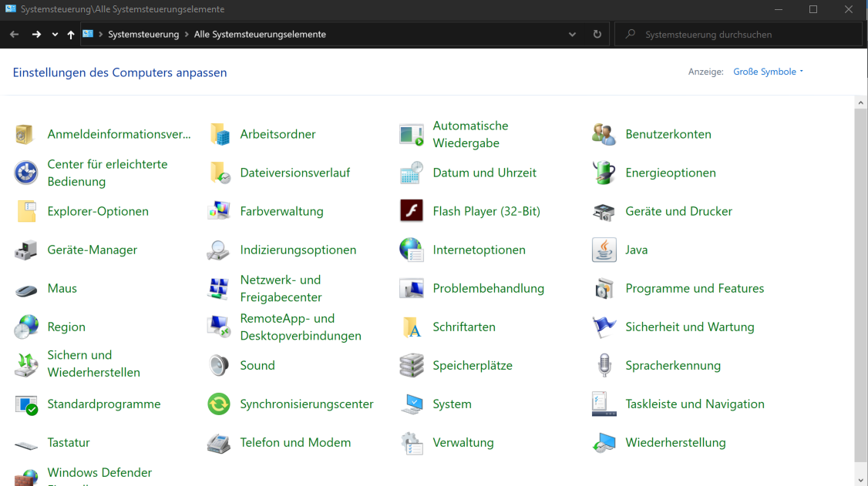Open the Dateiversionsverlauf icon
Screen dimensions: 868x486
[219, 173]
